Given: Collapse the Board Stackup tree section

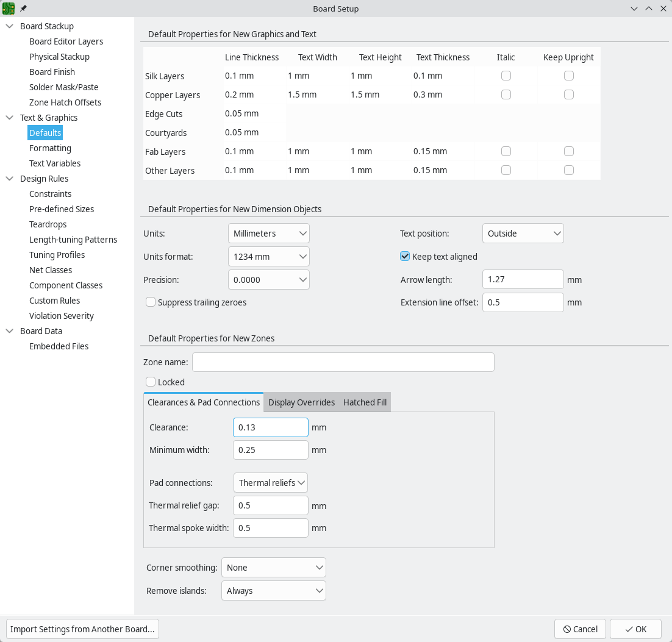Looking at the screenshot, I should click(9, 26).
